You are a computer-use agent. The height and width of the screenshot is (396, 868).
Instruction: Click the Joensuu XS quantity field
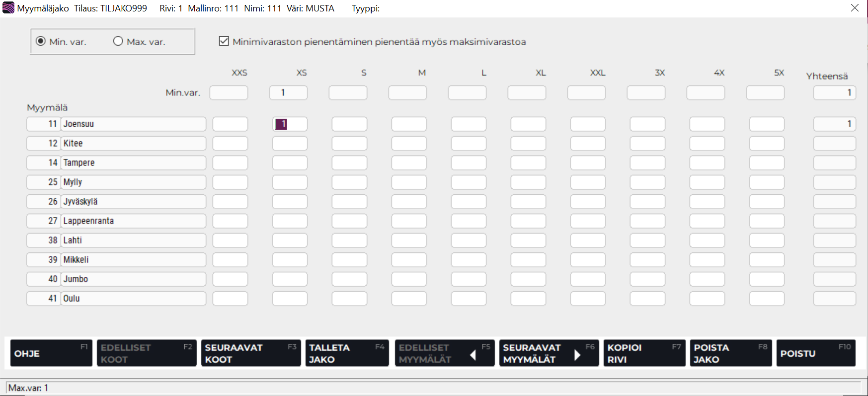[x=290, y=124]
